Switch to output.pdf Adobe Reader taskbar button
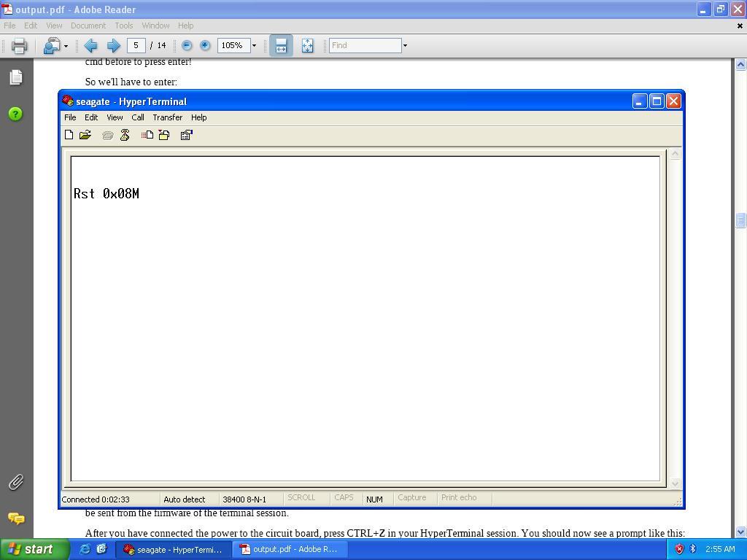The height and width of the screenshot is (560, 747). [290, 550]
